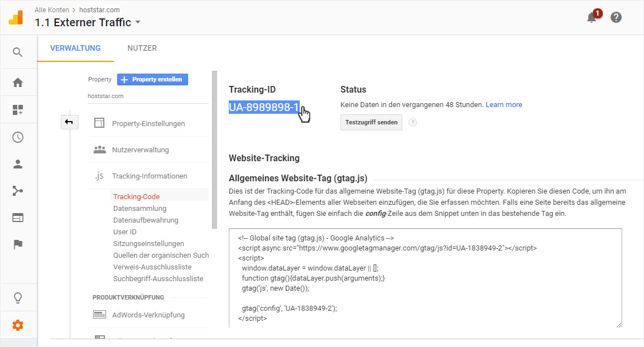Click the Property-Einstellungen layout icon

tap(99, 123)
